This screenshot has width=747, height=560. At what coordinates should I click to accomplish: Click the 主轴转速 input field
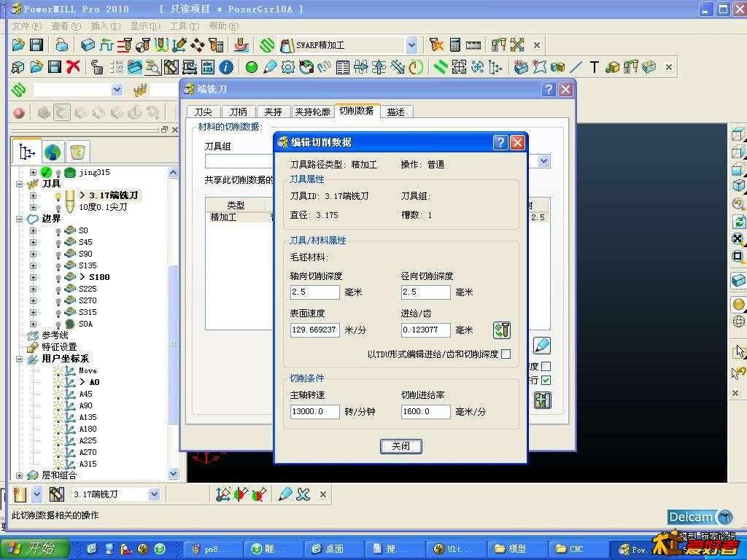(314, 411)
